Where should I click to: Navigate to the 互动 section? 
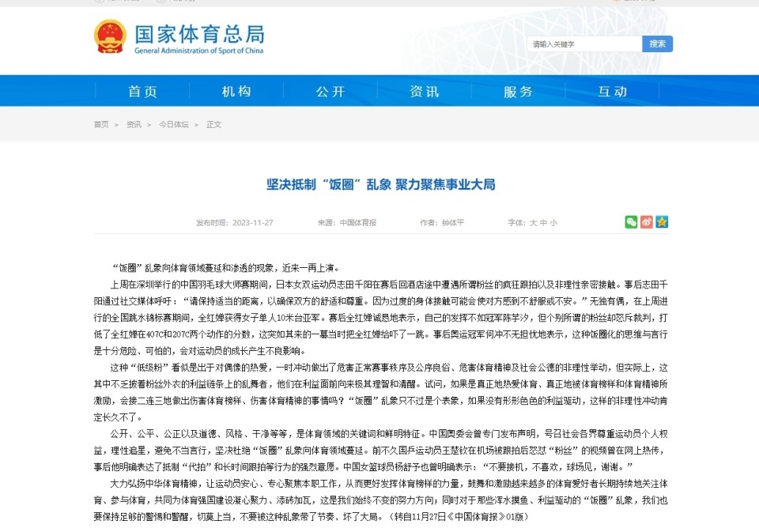pos(613,92)
